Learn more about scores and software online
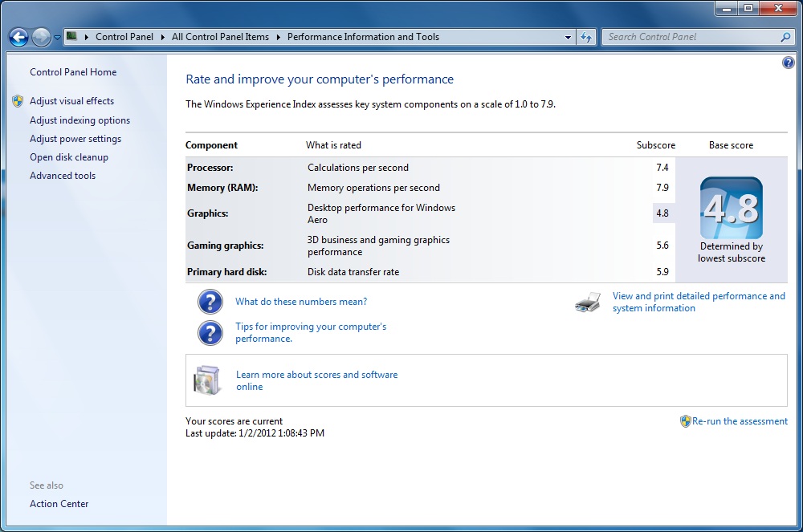The height and width of the screenshot is (532, 803). (316, 380)
